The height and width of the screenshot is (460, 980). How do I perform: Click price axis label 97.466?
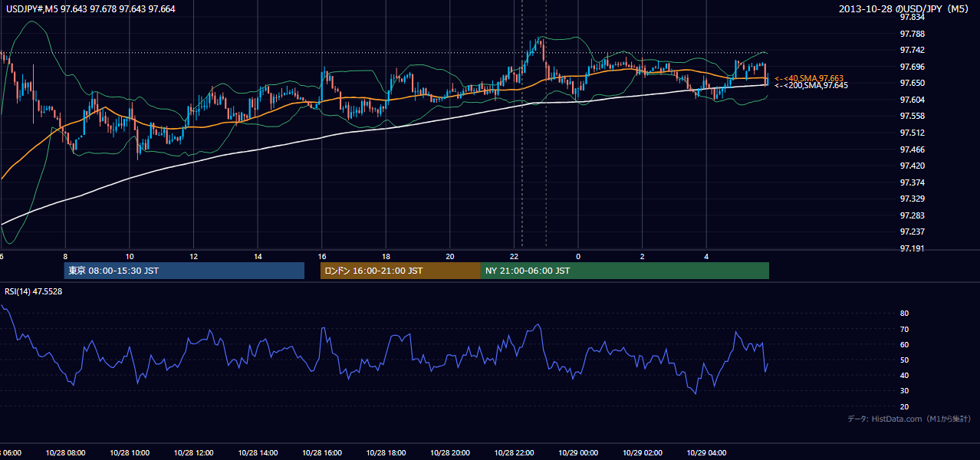[913, 149]
